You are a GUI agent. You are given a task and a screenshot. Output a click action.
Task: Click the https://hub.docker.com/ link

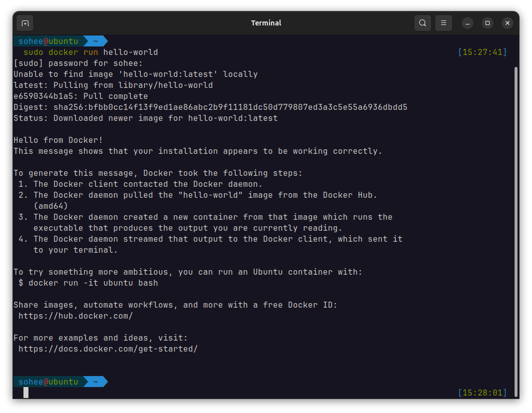(76, 316)
